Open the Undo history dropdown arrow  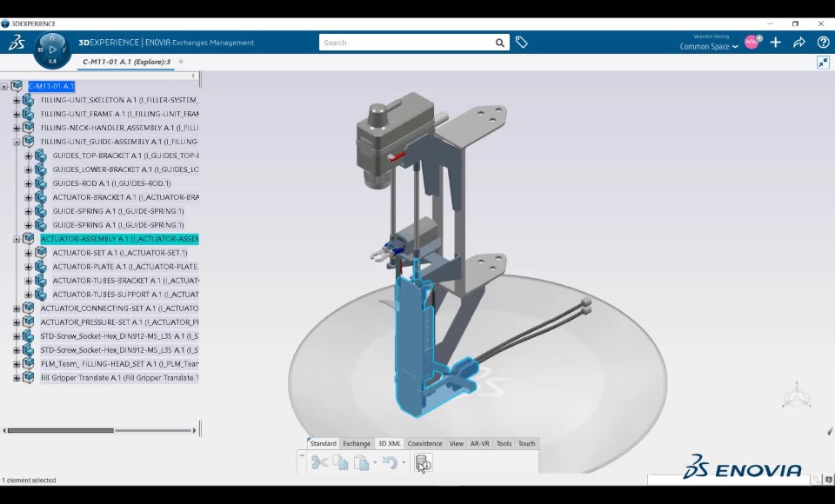403,462
